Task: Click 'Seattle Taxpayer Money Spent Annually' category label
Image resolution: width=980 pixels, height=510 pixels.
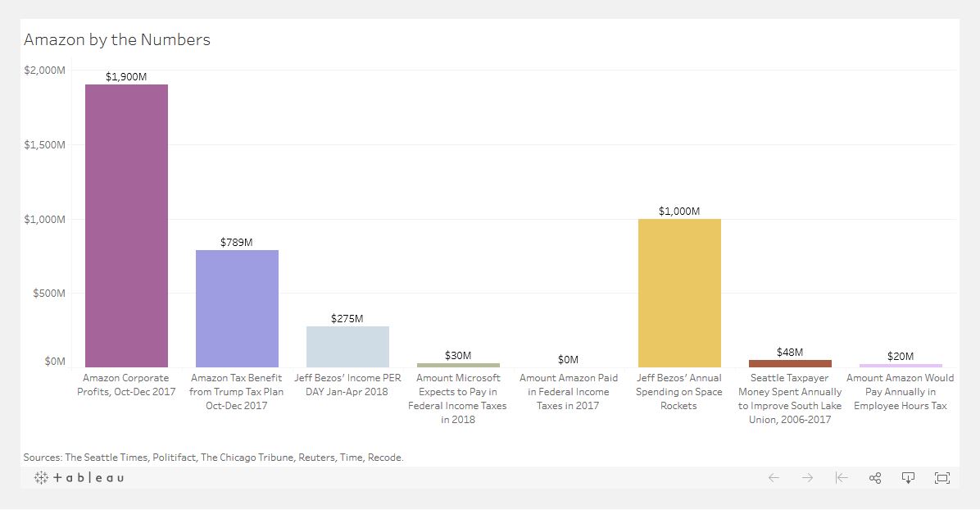Action: [x=790, y=398]
